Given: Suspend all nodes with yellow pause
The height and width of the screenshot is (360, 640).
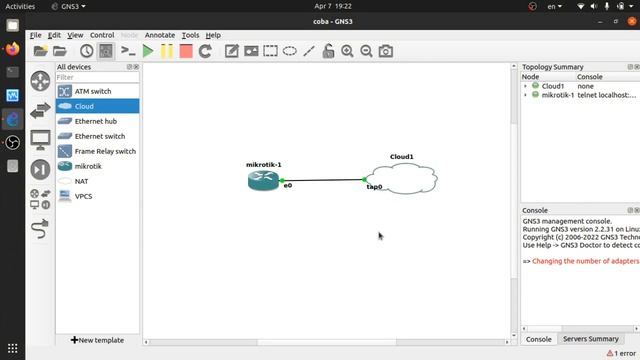Looking at the screenshot, I should coord(167,51).
